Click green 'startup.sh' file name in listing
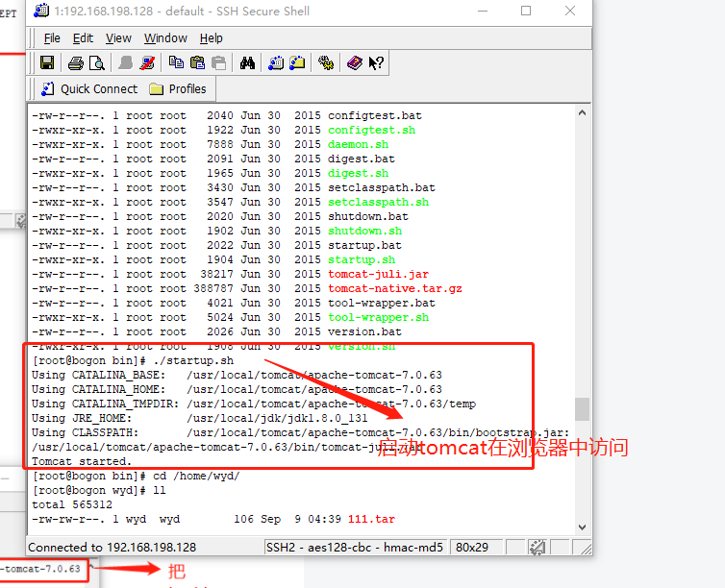Screen dimensions: 725x588 [x=362, y=259]
